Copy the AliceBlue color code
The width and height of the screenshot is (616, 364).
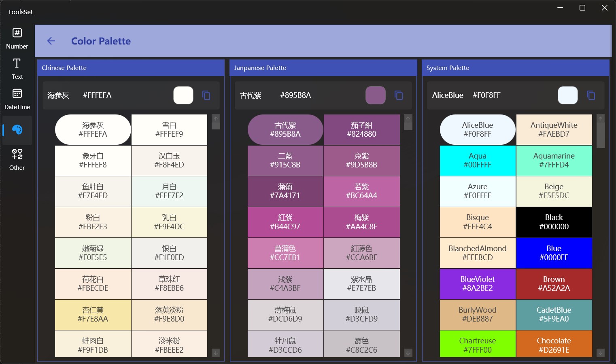591,95
